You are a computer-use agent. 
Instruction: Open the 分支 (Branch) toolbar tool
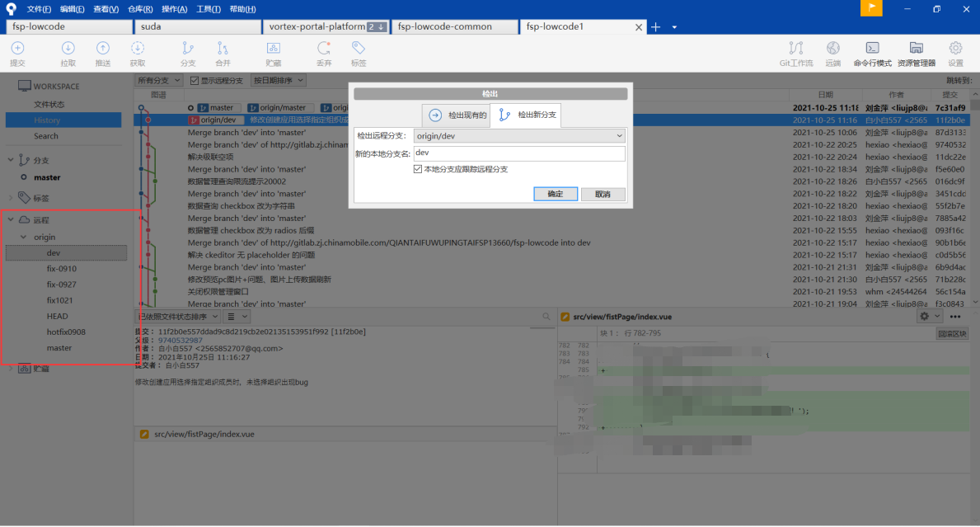[187, 48]
